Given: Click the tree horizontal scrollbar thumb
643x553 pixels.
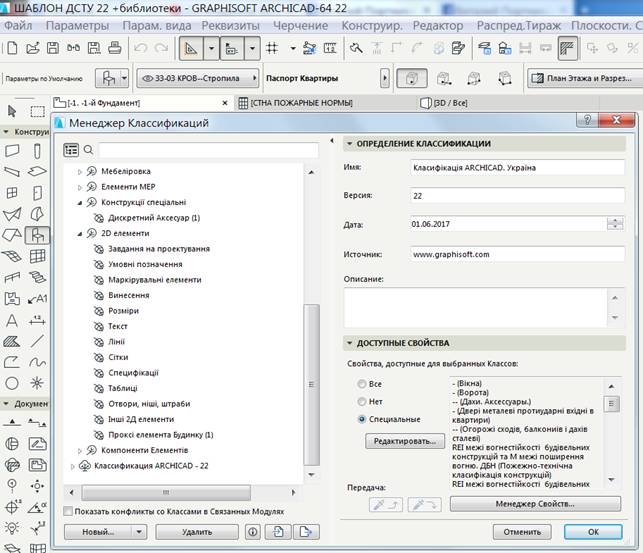Looking at the screenshot, I should (x=166, y=492).
